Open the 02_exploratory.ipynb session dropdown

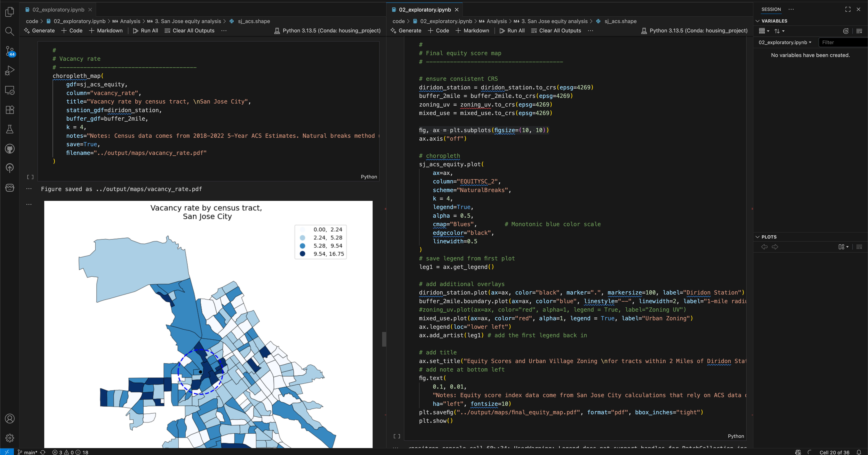point(785,43)
